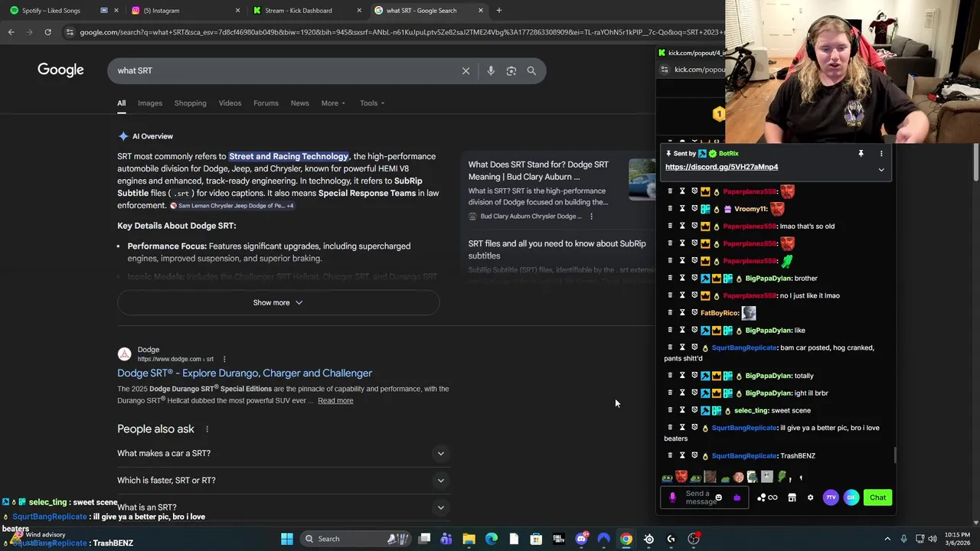Start a Google voice search
Image resolution: width=980 pixels, height=551 pixels.
click(x=491, y=70)
